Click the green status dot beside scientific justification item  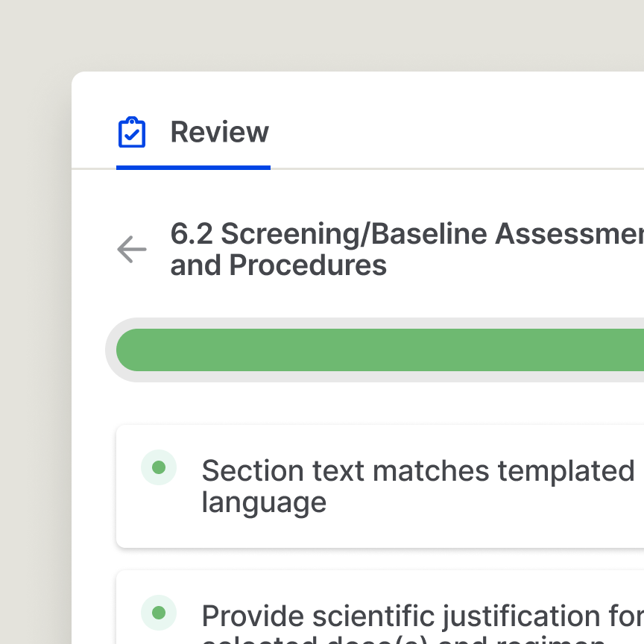point(159,613)
